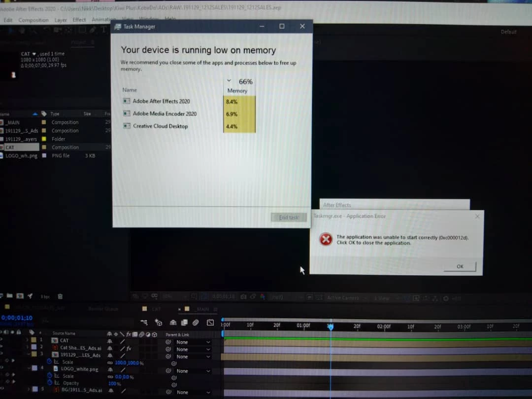
Task: Click the show channel color icon in viewer
Action: coord(262,297)
